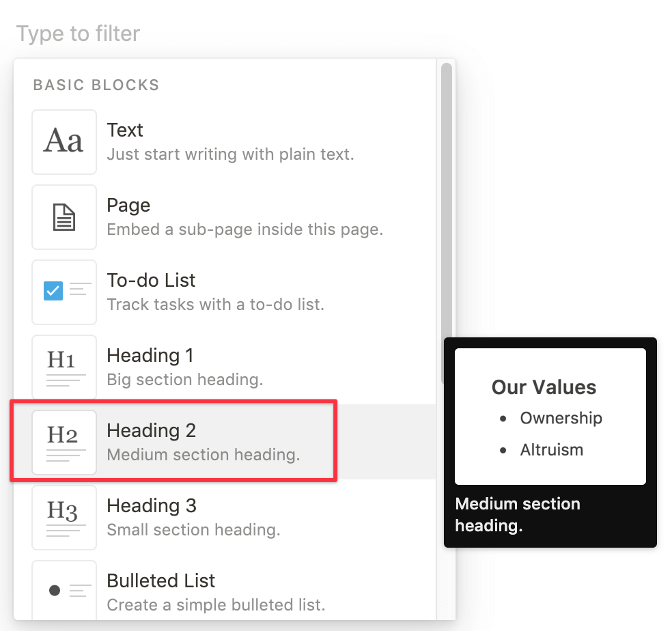Click the BASIC BLOCKS section header

(96, 85)
